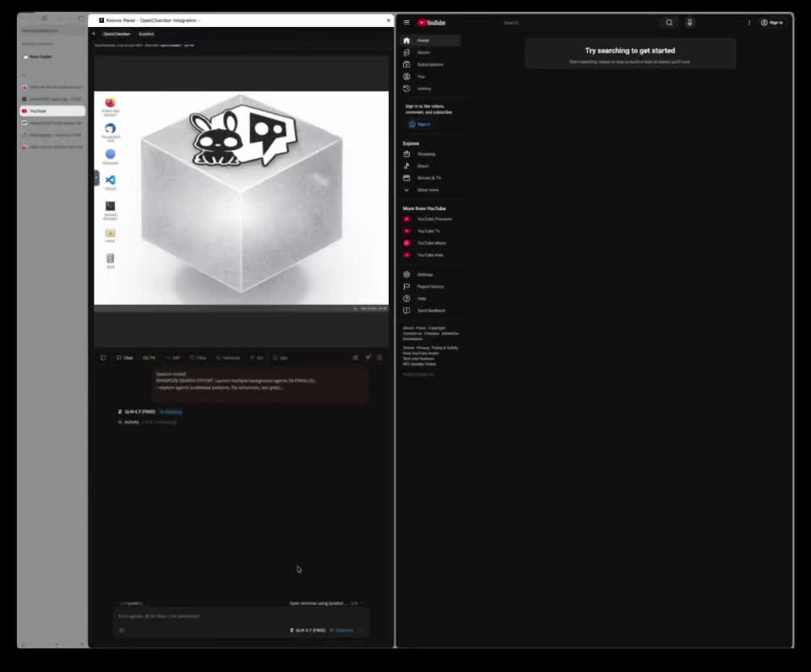Start voice search with microphone icon
The image size is (811, 672).
pos(689,23)
